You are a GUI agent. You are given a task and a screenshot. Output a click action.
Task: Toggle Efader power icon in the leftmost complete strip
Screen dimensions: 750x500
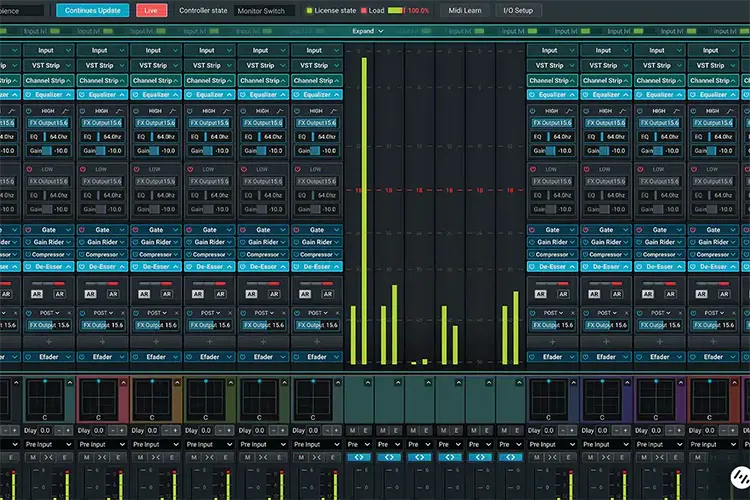click(x=29, y=357)
